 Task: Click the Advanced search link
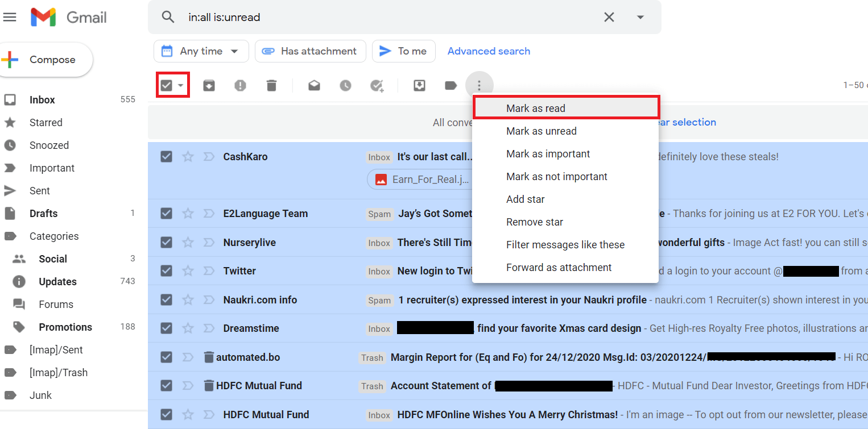(488, 51)
